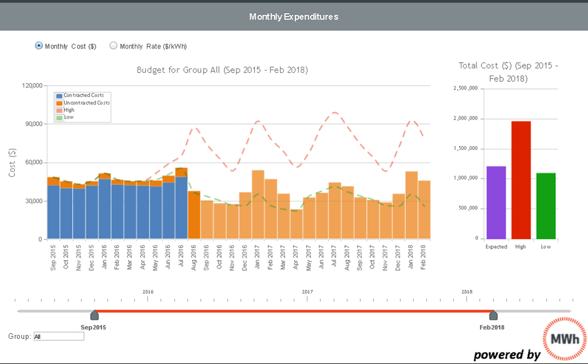The image size is (588, 364).
Task: Expand the legend box on the budget chart
Action: pos(82,107)
